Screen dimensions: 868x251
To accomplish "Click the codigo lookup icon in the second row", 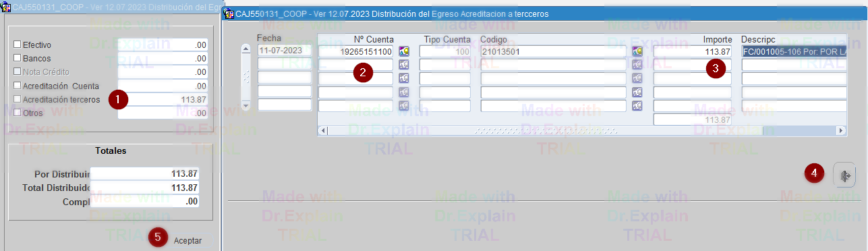I will (637, 65).
